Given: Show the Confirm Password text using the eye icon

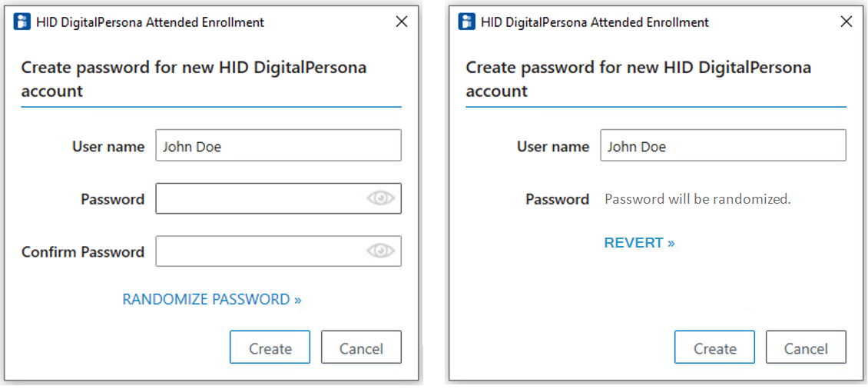Looking at the screenshot, I should point(380,251).
